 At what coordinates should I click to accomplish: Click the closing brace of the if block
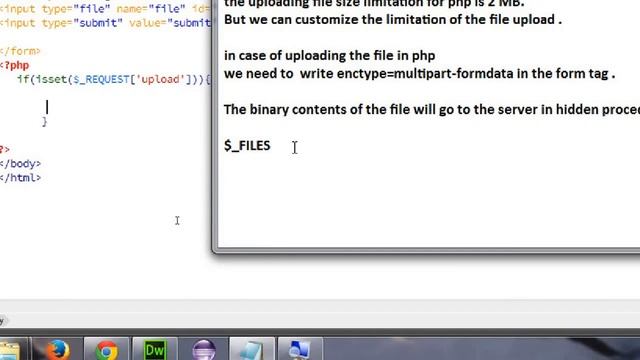(x=44, y=121)
